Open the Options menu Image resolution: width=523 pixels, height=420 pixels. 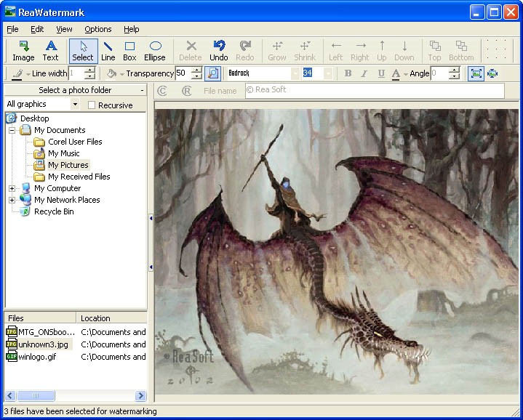(x=98, y=29)
